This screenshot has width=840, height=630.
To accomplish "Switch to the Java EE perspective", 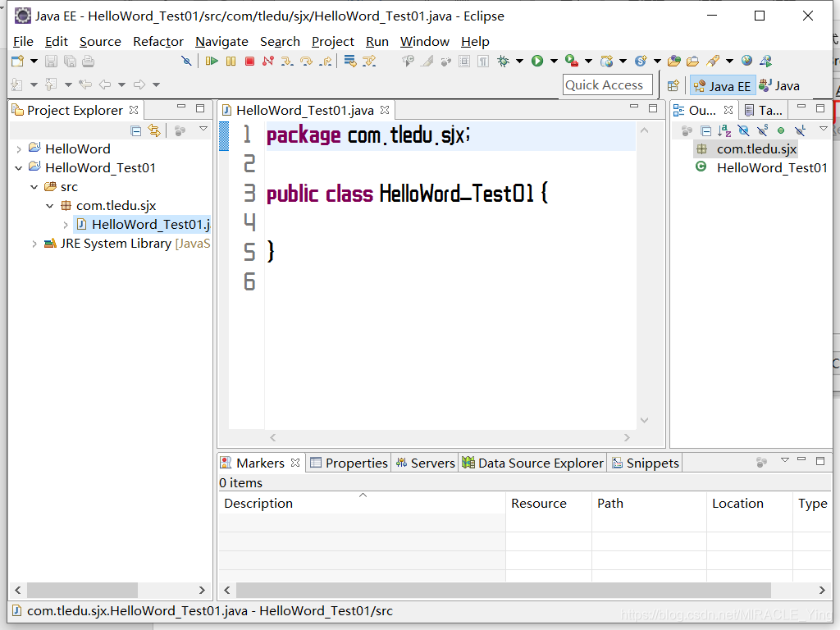I will (723, 85).
